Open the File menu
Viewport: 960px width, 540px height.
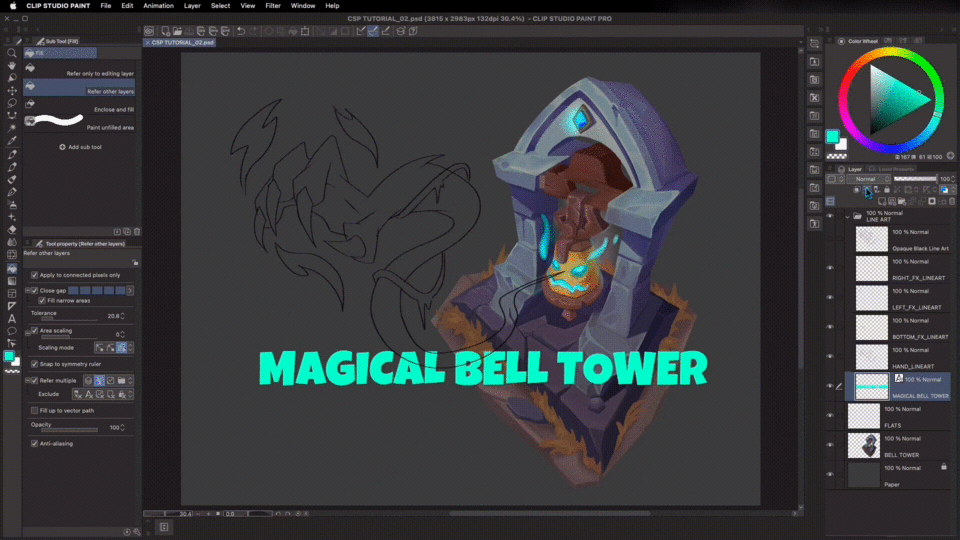coord(106,6)
